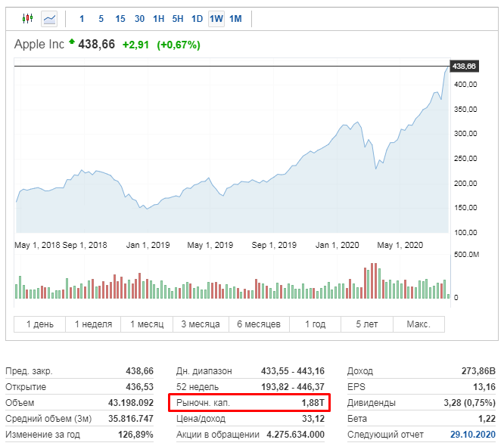Click the 500.0M volume axis label
The image size is (504, 446).
(x=466, y=255)
